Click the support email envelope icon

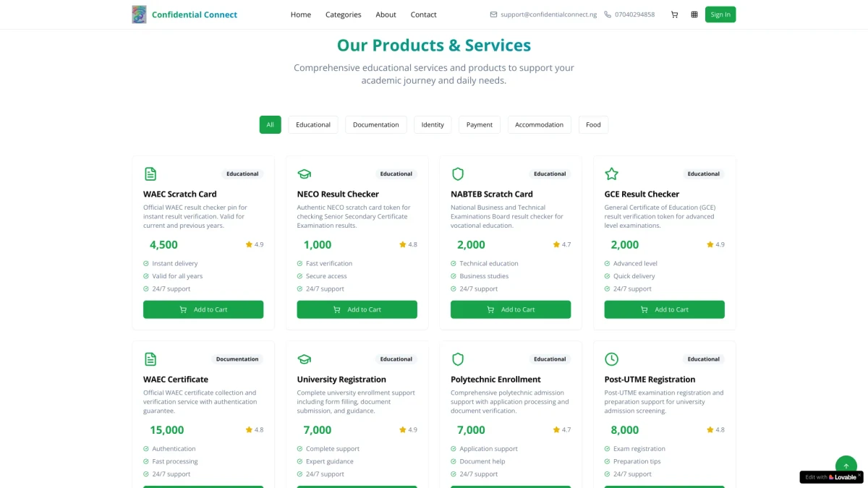(x=493, y=14)
